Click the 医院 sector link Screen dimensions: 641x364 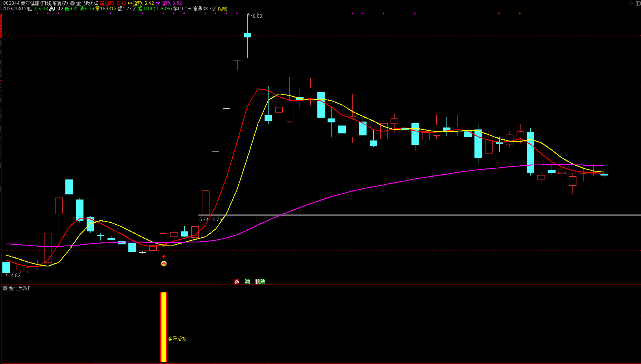click(222, 9)
